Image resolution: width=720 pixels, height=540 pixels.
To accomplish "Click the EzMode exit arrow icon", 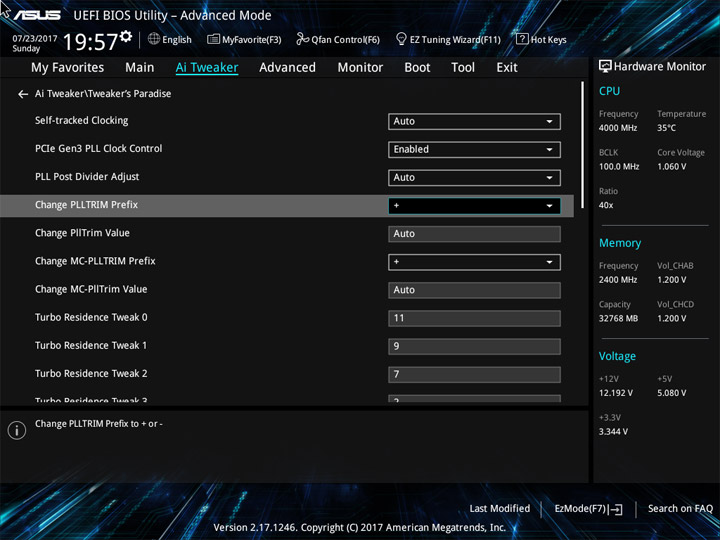I will (x=617, y=509).
